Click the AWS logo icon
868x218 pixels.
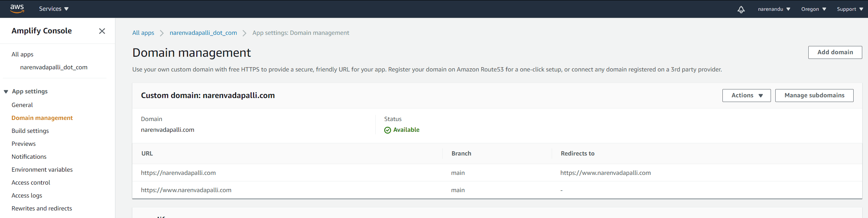[17, 9]
